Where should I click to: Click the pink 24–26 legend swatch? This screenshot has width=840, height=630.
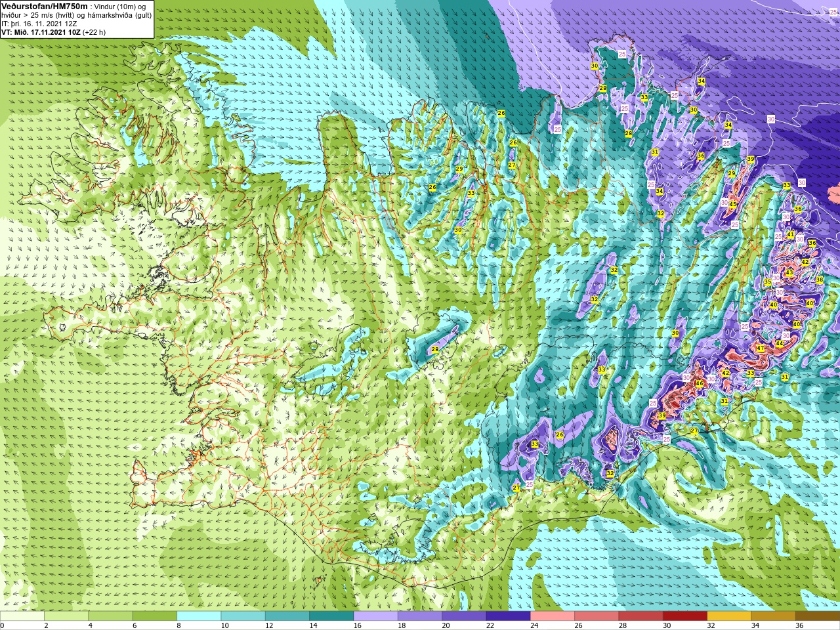(553, 616)
